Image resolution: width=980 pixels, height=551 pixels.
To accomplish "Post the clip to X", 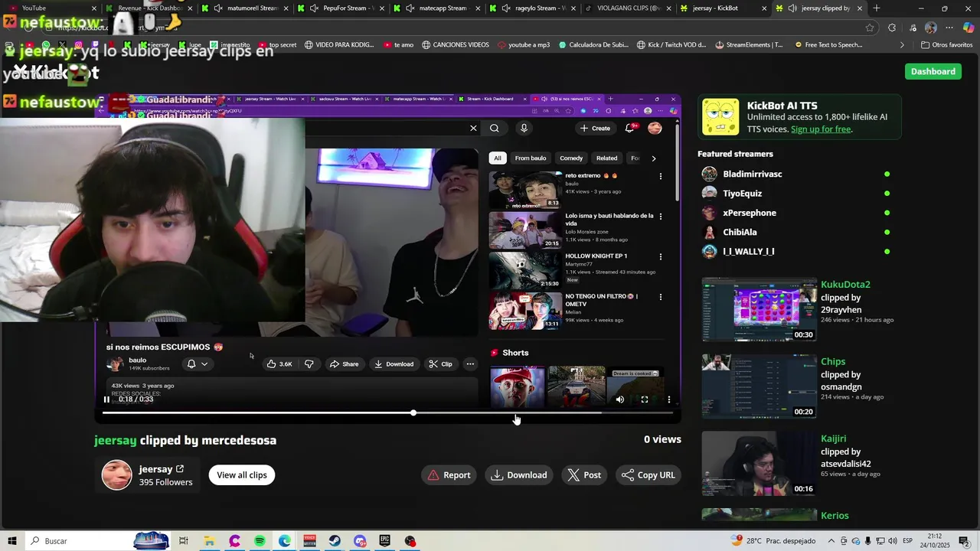I will (x=585, y=475).
